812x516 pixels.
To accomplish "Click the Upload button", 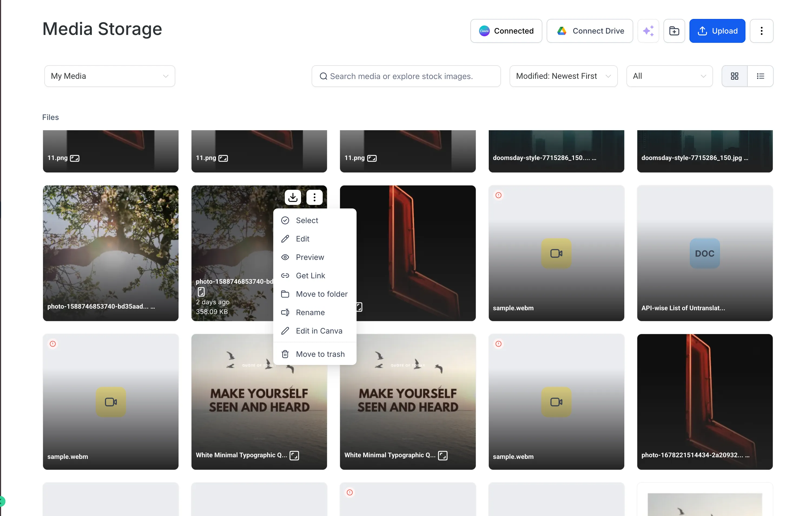I will click(717, 31).
